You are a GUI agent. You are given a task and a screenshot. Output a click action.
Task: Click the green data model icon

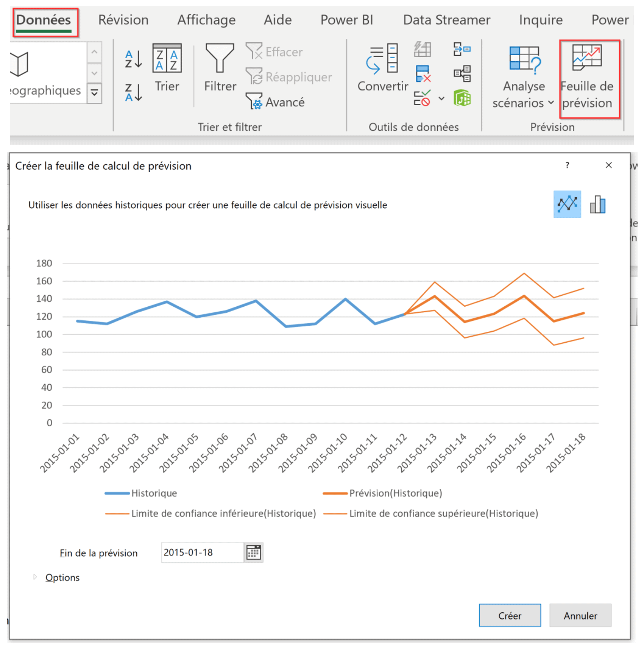[462, 98]
